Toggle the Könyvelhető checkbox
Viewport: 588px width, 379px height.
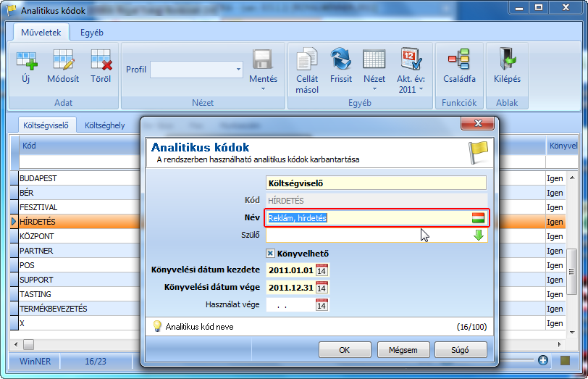coord(270,254)
